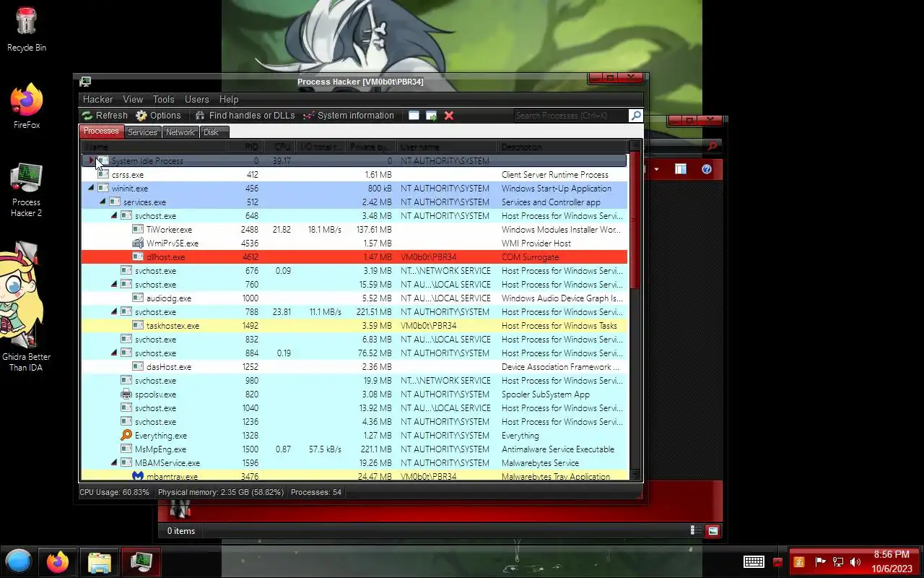This screenshot has height=578, width=924.
Task: Open Find handles or DLLs
Action: point(244,116)
